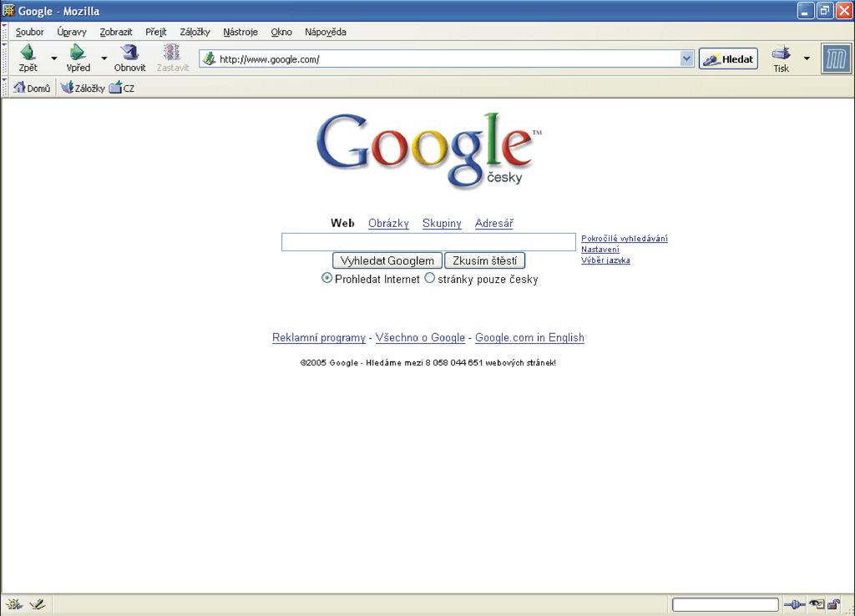Expand the URL bar history dropdown
Viewport: 855px width, 616px height.
click(686, 59)
